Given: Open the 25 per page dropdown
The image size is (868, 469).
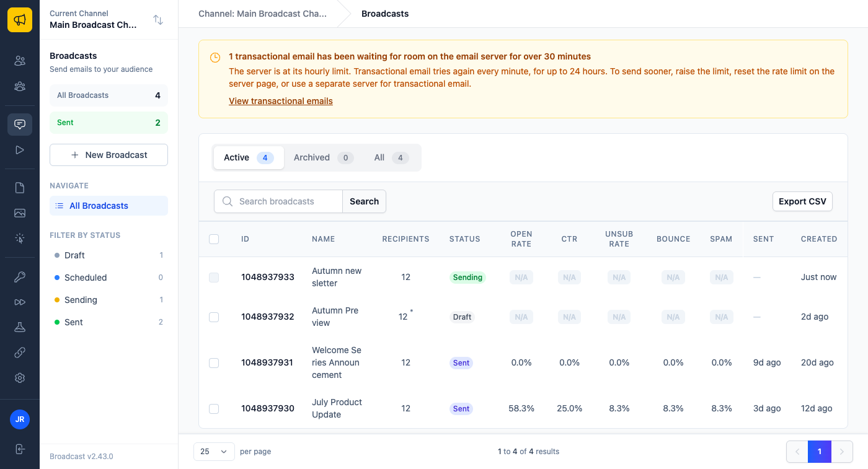Looking at the screenshot, I should pyautogui.click(x=214, y=452).
